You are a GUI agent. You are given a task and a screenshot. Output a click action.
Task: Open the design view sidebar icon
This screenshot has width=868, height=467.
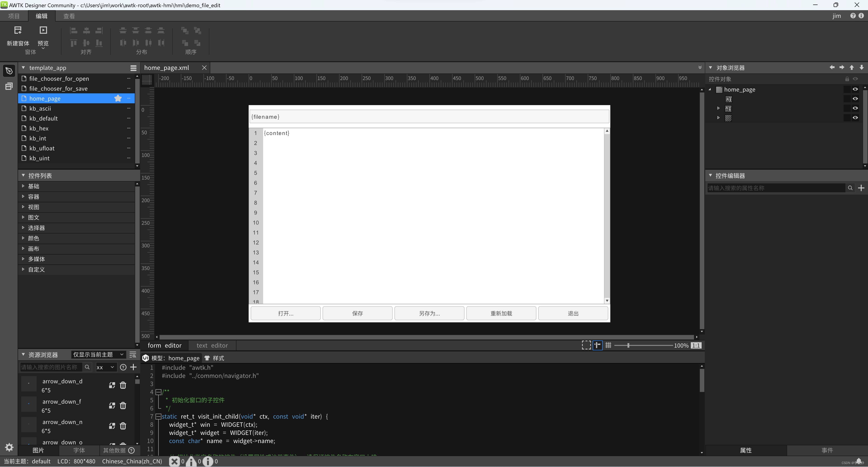[x=9, y=71]
